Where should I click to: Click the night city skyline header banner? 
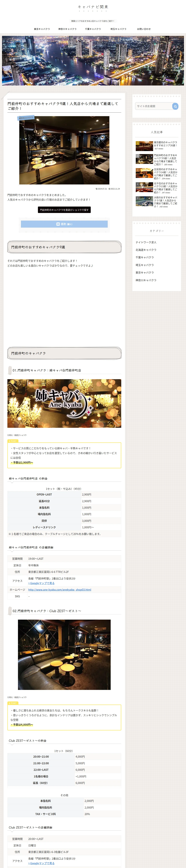(93, 61)
